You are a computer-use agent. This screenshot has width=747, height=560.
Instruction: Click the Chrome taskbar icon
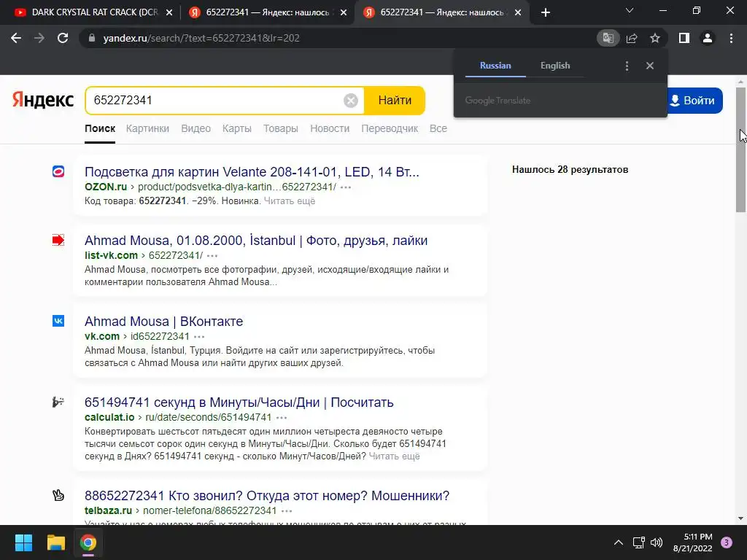click(88, 542)
